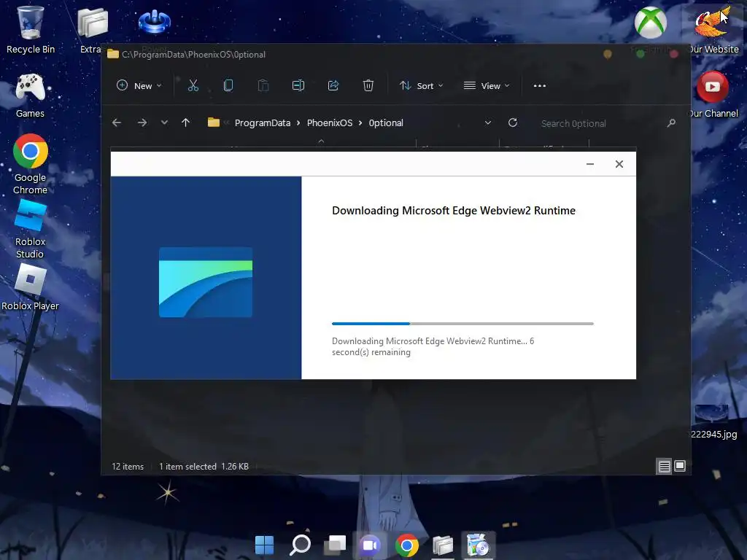Click the yellow dot in Explorer title bar
Image resolution: width=747 pixels, height=560 pixels.
point(608,54)
